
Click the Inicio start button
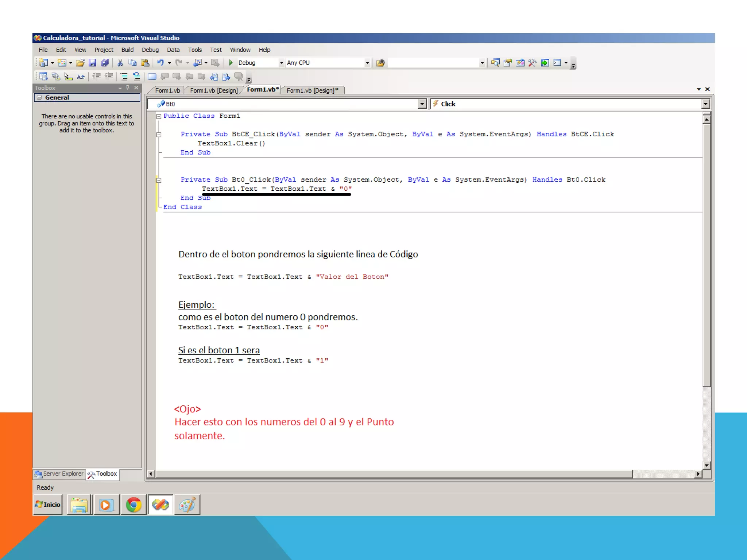point(48,505)
